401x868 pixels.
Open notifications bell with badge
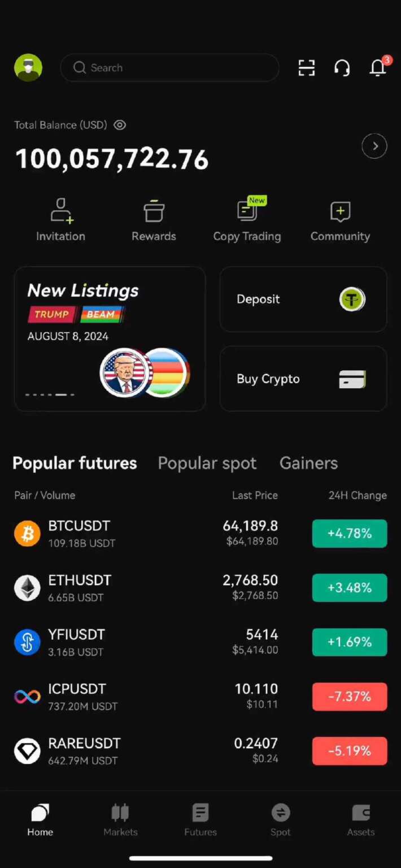point(377,68)
